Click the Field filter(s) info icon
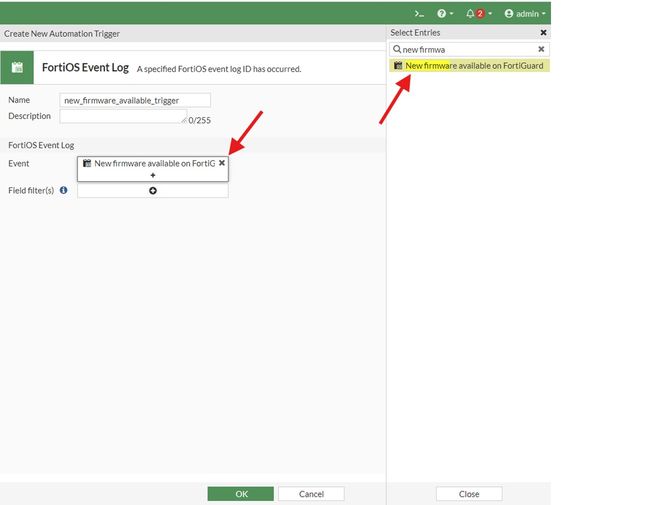Screen dimensions: 651x505 click(64, 190)
